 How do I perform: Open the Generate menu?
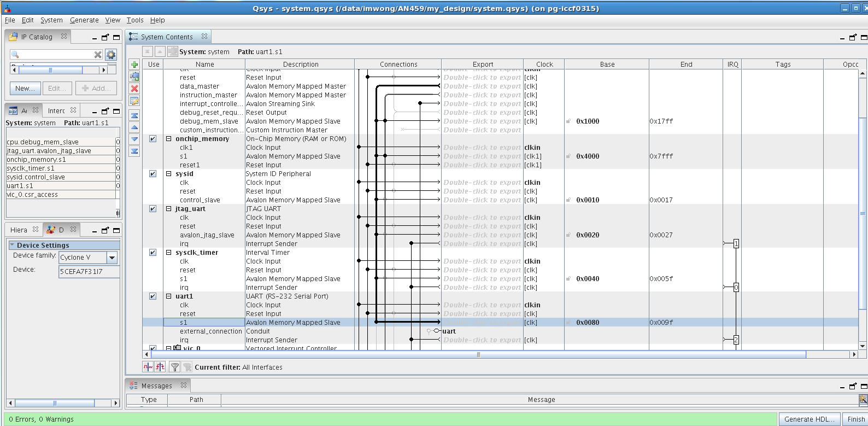coord(84,20)
